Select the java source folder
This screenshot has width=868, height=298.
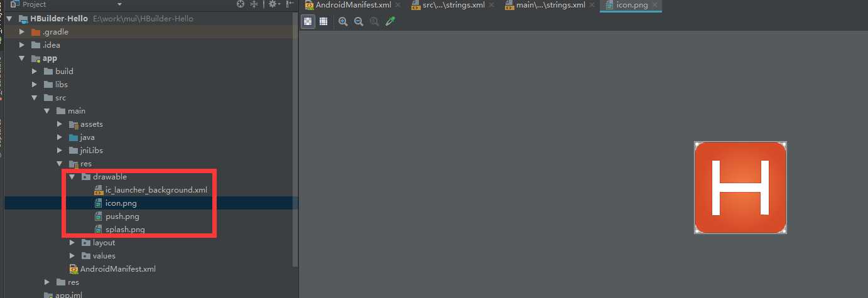click(x=148, y=137)
